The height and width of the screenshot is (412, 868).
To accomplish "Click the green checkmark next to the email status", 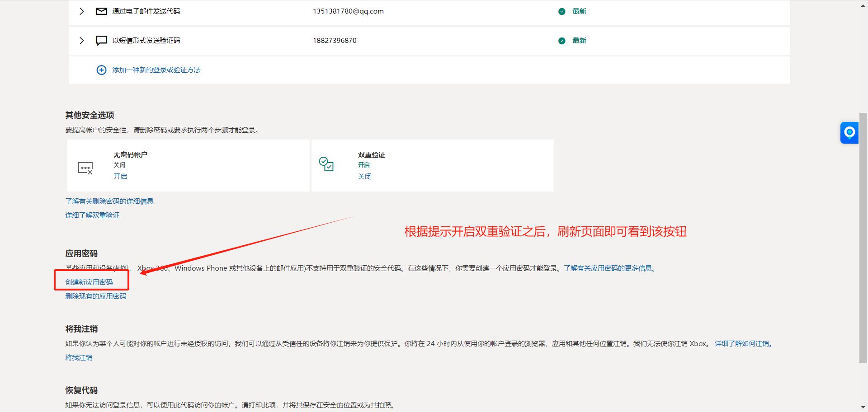I will [x=561, y=11].
